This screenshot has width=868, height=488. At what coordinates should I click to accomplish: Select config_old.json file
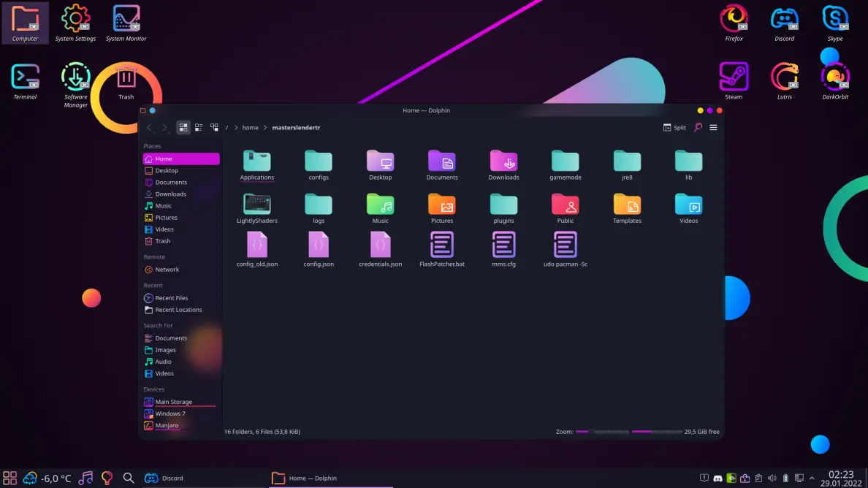point(257,250)
